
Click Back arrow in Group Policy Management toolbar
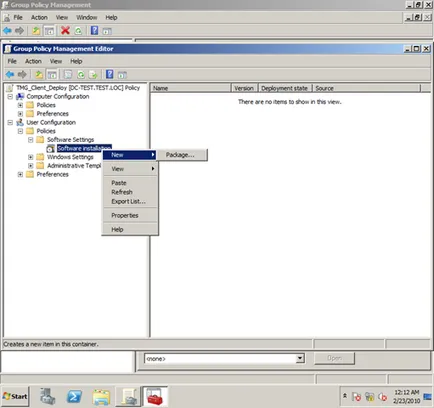coord(7,31)
